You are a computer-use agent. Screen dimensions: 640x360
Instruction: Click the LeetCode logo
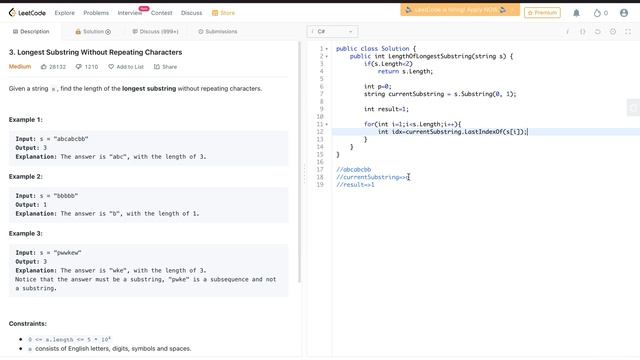(x=27, y=13)
